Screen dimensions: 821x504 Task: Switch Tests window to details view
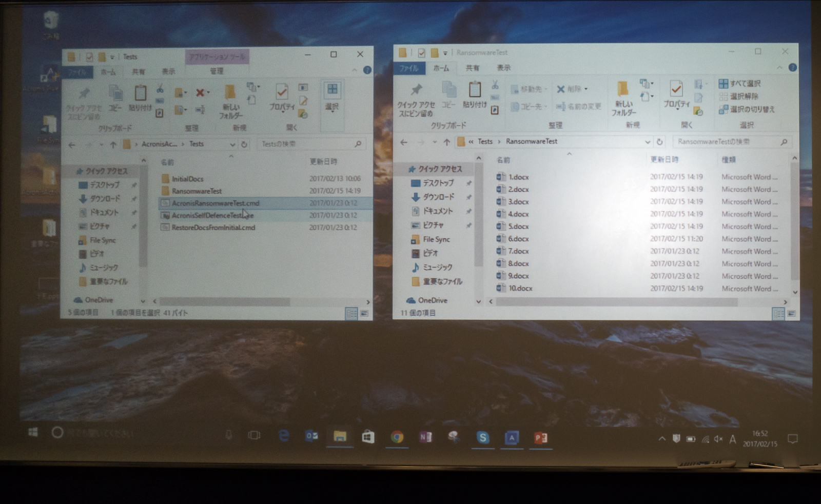pos(351,313)
